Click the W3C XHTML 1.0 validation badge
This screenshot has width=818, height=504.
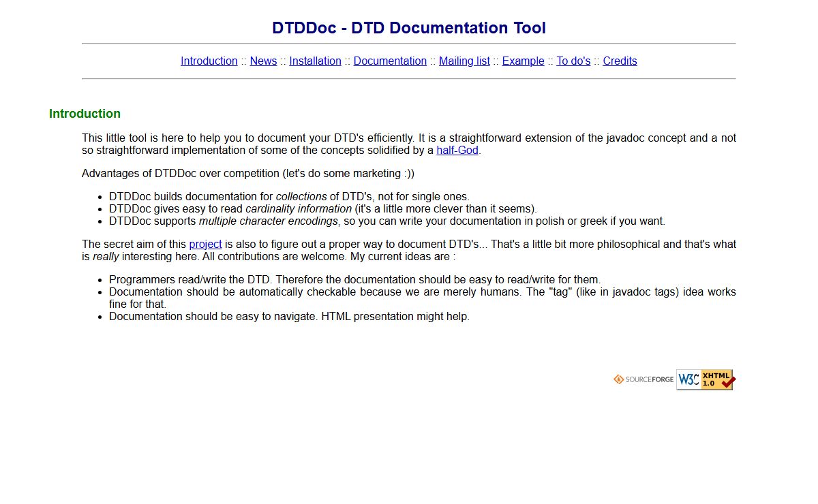706,379
